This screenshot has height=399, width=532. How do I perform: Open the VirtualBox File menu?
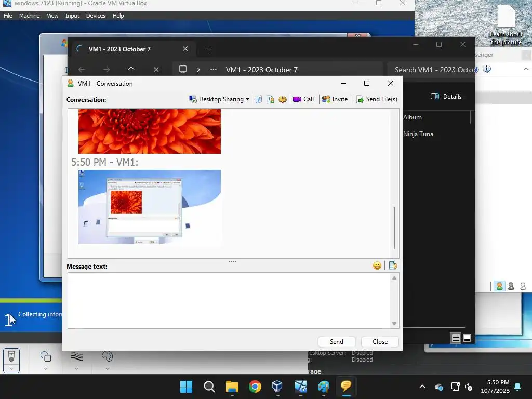click(8, 16)
